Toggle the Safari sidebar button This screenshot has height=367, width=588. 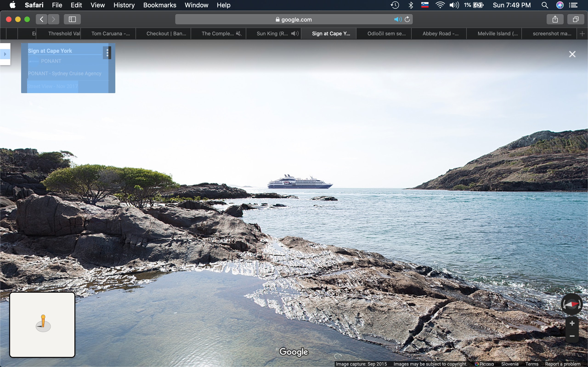pyautogui.click(x=72, y=19)
